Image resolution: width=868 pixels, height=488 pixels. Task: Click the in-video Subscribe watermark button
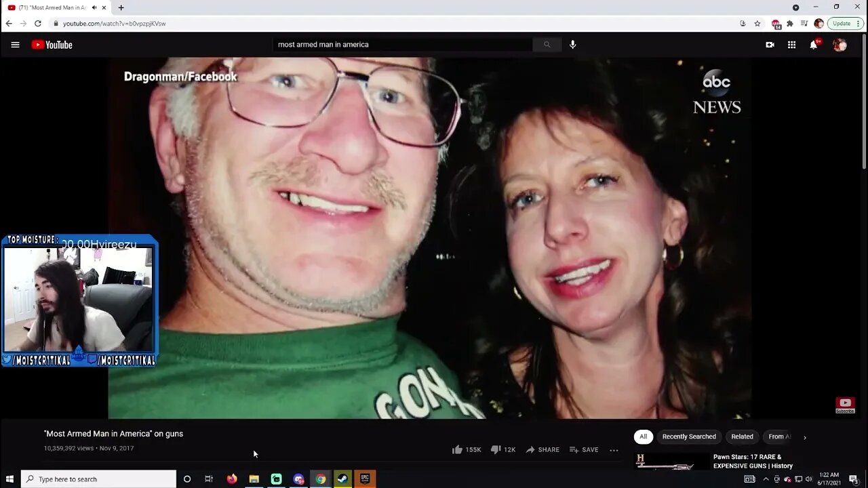point(845,405)
